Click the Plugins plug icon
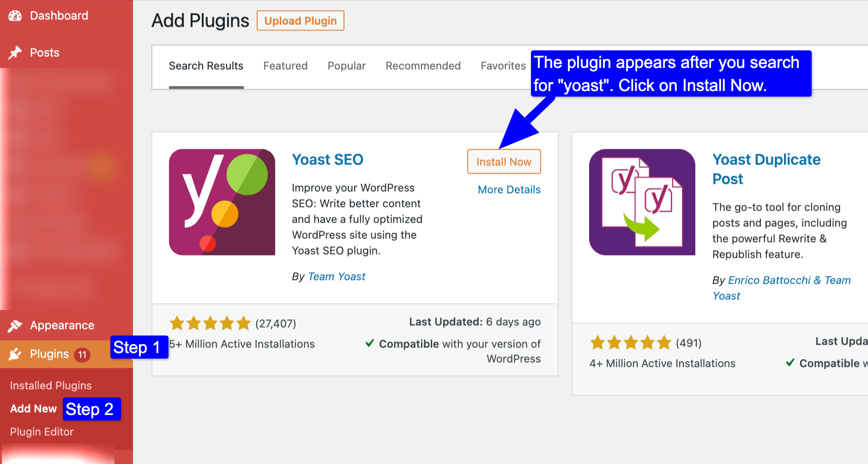The width and height of the screenshot is (868, 464). pos(15,354)
